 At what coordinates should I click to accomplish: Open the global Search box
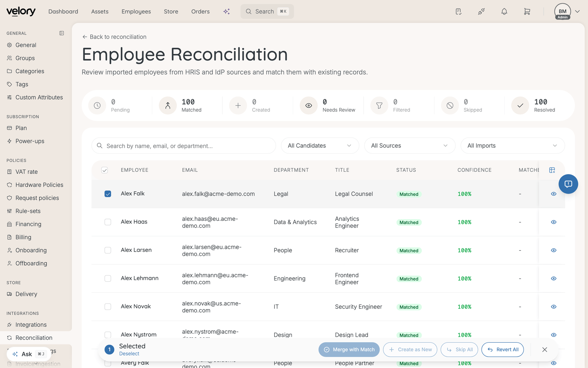click(267, 11)
